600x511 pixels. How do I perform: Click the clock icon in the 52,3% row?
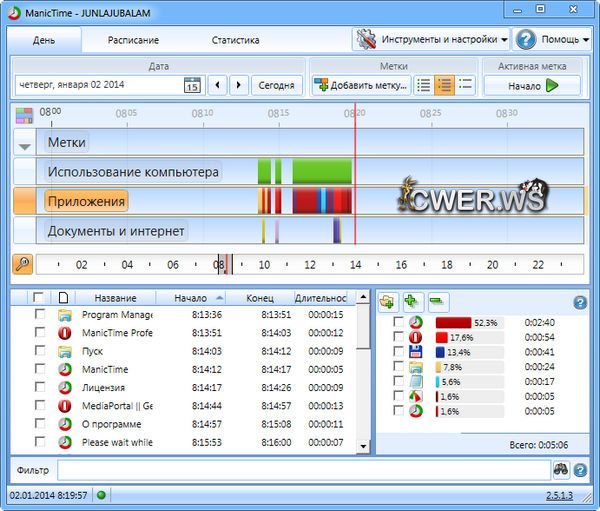[x=416, y=322]
